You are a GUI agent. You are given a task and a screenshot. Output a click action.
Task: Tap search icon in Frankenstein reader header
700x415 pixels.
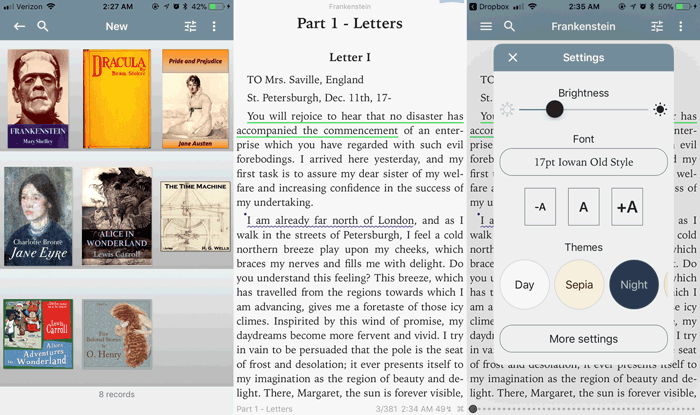pyautogui.click(x=509, y=26)
